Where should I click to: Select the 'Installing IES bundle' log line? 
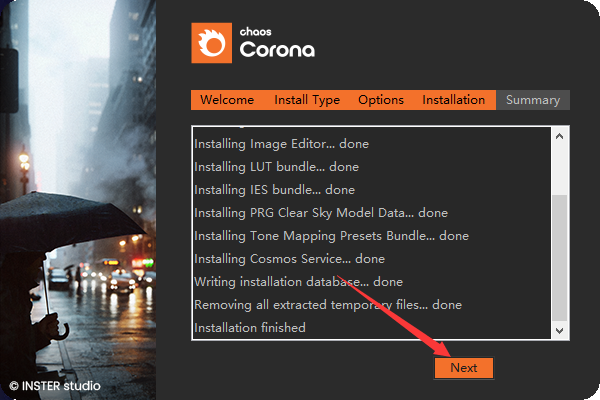click(x=274, y=190)
